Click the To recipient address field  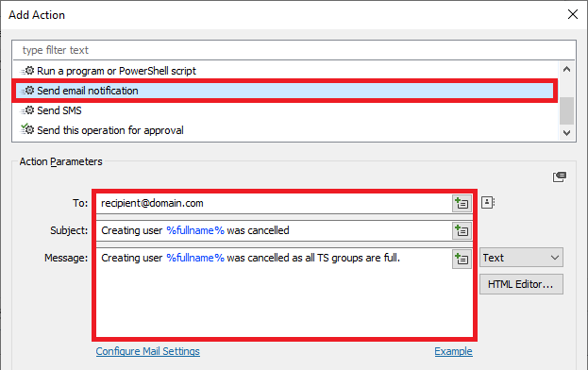pos(274,203)
